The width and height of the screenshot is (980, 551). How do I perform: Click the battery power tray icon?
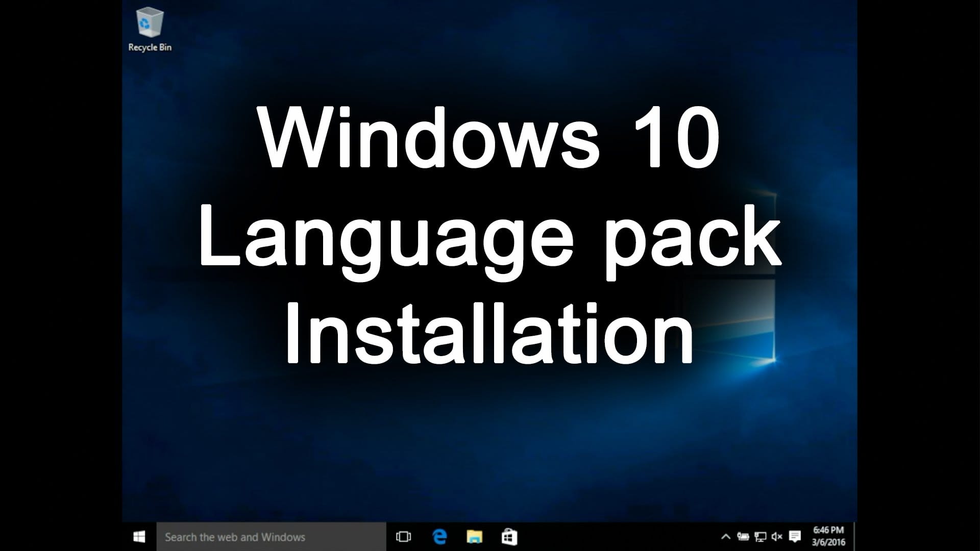pos(743,537)
